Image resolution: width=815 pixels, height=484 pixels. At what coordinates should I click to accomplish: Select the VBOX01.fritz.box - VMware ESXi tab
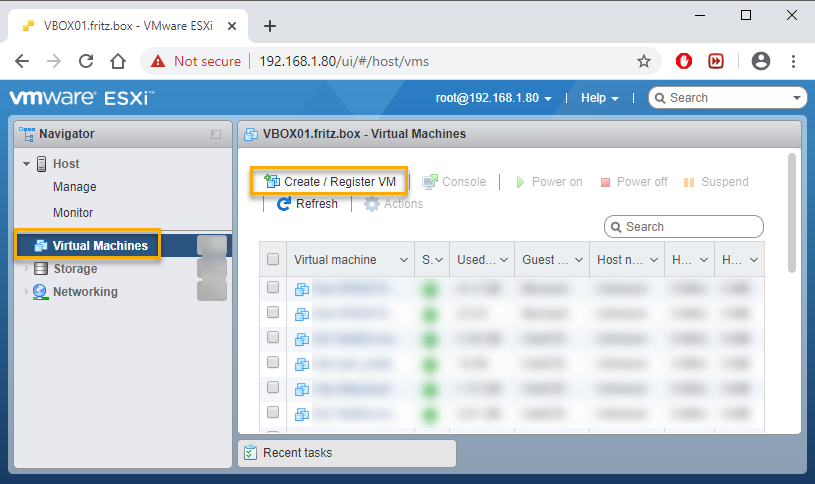click(128, 26)
